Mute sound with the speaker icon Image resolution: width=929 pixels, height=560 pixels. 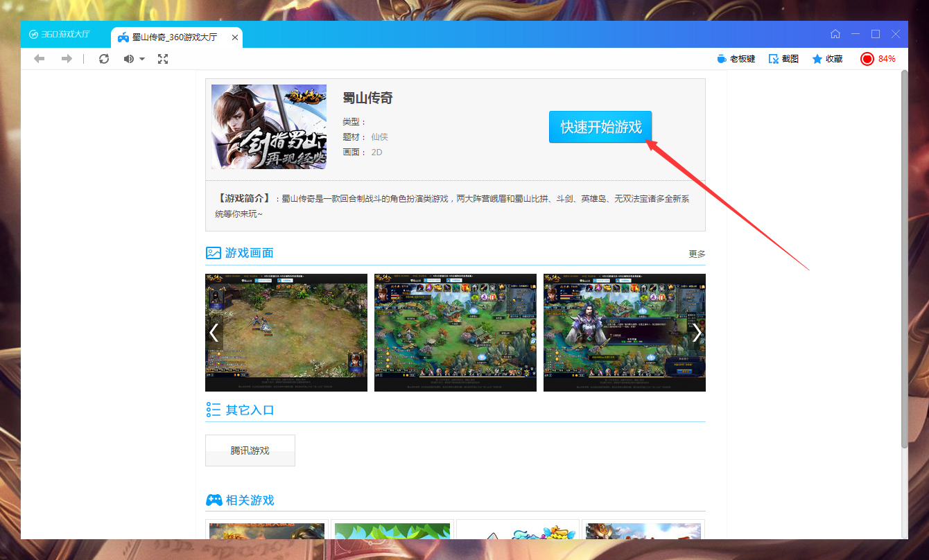click(x=128, y=59)
